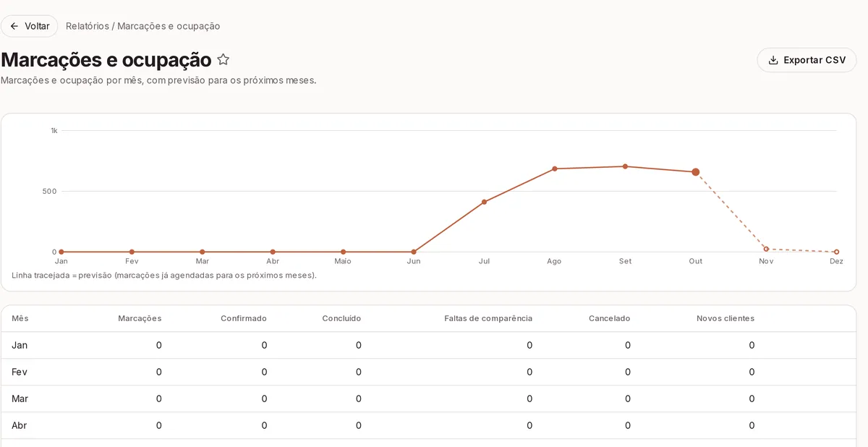Click the Confirmado column header
This screenshot has height=447, width=868.
pyautogui.click(x=244, y=318)
